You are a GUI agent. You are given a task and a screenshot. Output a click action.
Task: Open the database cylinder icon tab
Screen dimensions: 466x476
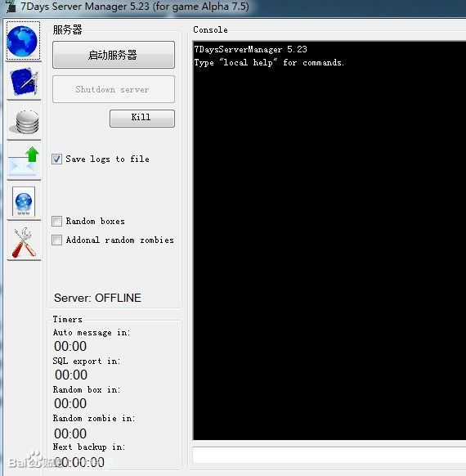click(x=24, y=122)
